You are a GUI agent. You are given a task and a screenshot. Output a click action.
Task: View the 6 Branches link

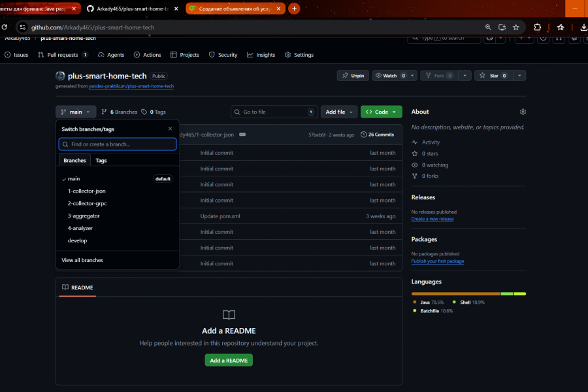[x=120, y=112]
